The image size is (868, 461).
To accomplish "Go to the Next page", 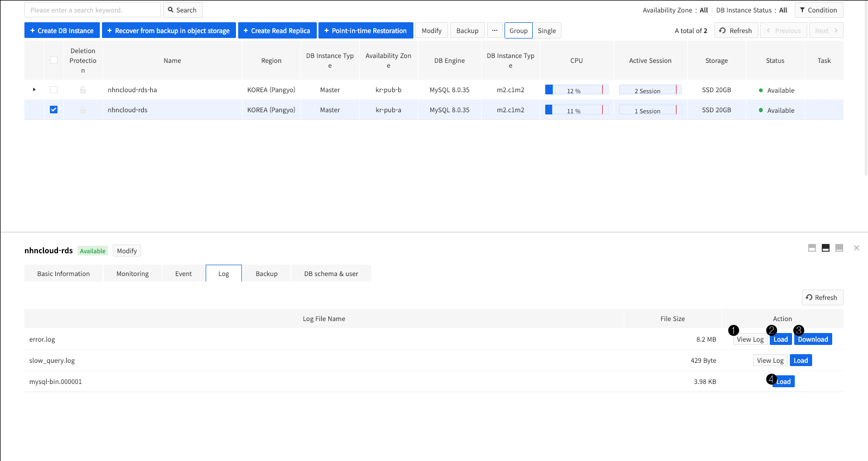I will 826,30.
